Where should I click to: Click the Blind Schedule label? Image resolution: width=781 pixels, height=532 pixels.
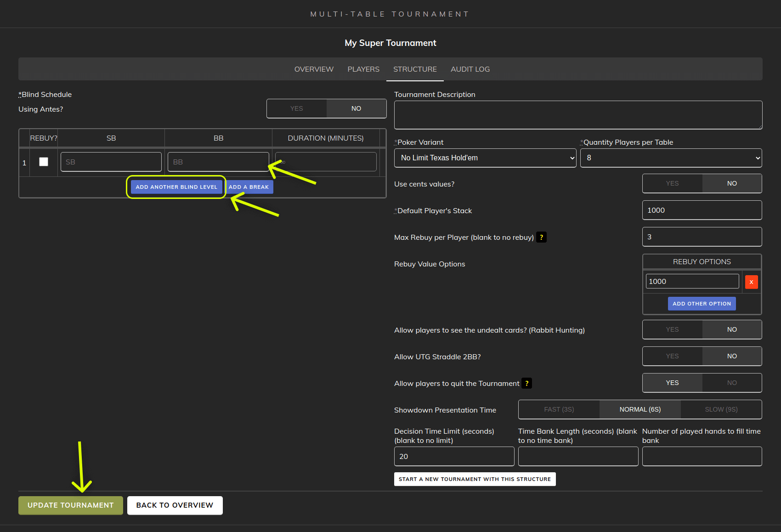tap(45, 94)
